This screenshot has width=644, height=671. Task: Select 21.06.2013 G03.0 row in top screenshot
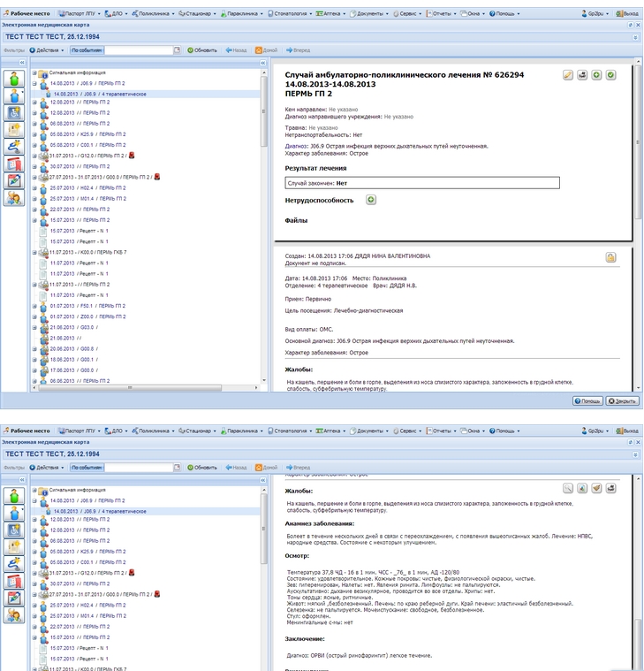tap(73, 327)
